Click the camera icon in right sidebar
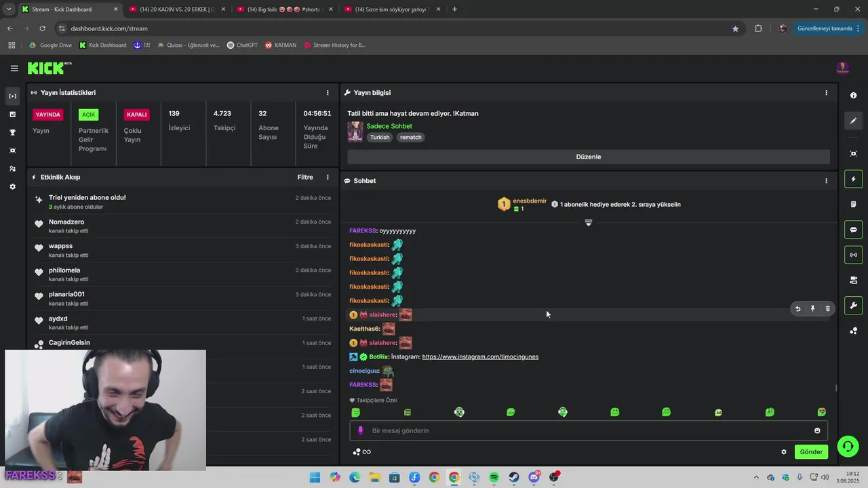This screenshot has height=488, width=868. click(853, 280)
